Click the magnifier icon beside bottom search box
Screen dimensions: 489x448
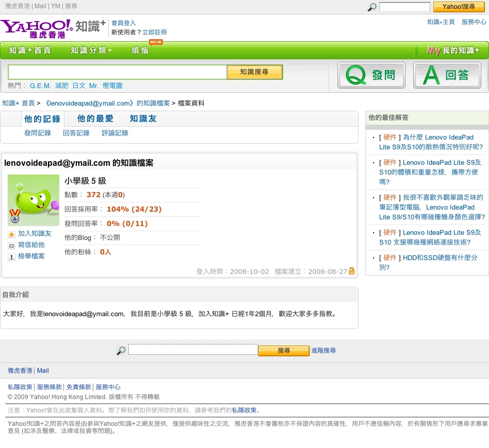(121, 350)
